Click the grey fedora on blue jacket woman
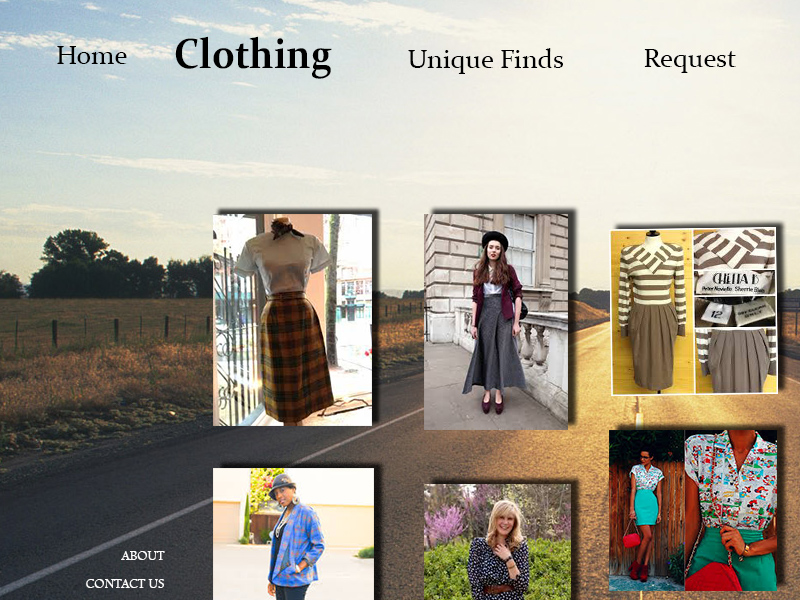 [282, 484]
